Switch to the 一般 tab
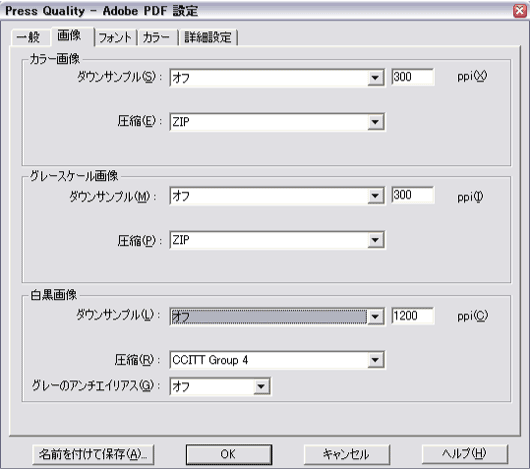This screenshot has height=469, width=530. [x=30, y=37]
